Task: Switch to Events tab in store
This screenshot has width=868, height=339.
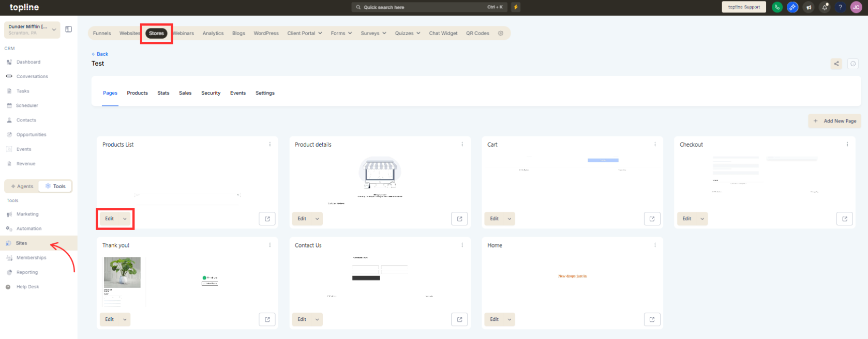Action: point(238,93)
